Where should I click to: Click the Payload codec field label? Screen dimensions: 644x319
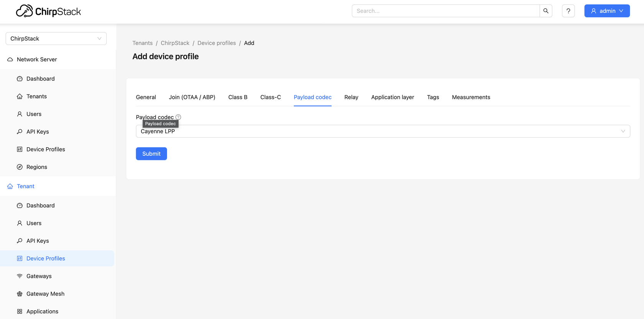155,117
